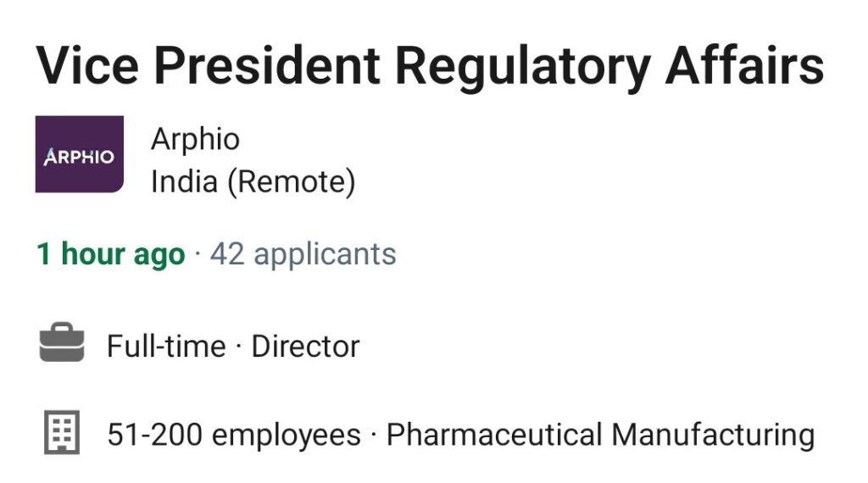Open Pharmaceutical Manufacturing industry label
This screenshot has width=868, height=483.
point(601,435)
